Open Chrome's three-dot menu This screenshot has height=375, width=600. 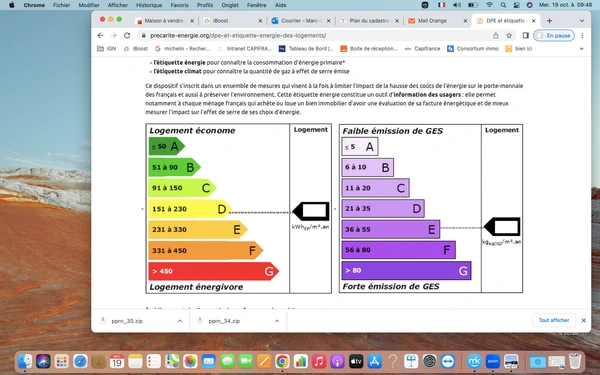[x=582, y=36]
